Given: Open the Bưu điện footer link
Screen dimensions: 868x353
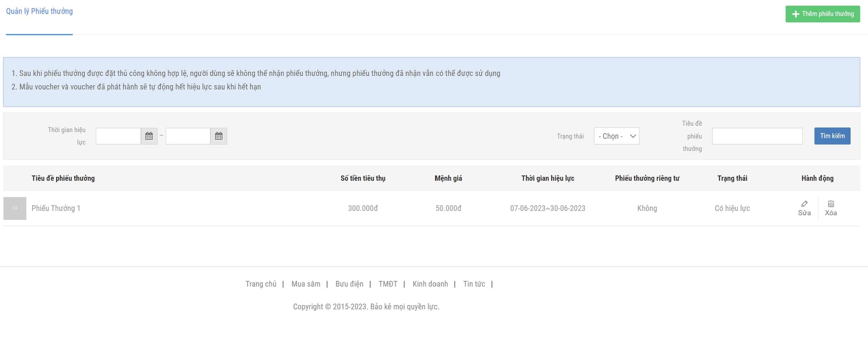Looking at the screenshot, I should point(349,284).
